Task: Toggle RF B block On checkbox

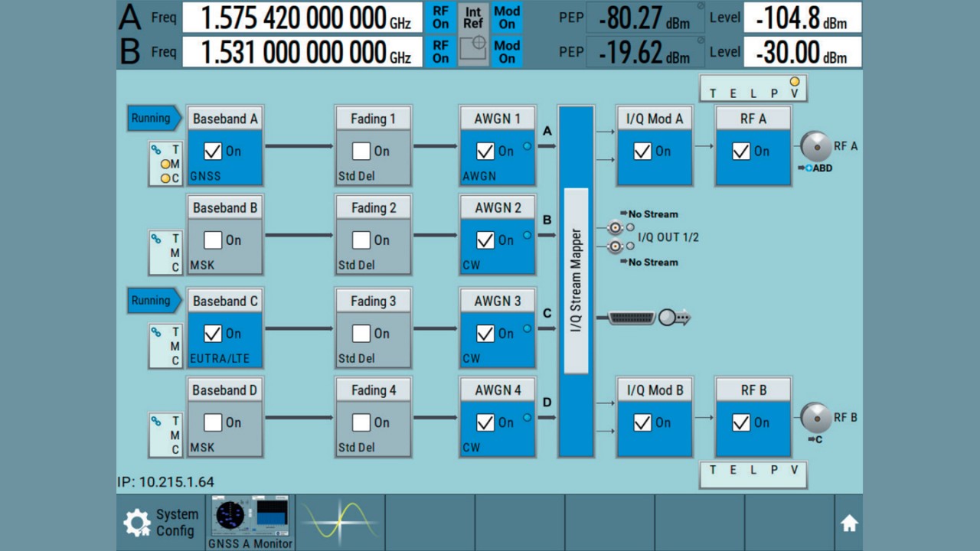Action: [741, 422]
